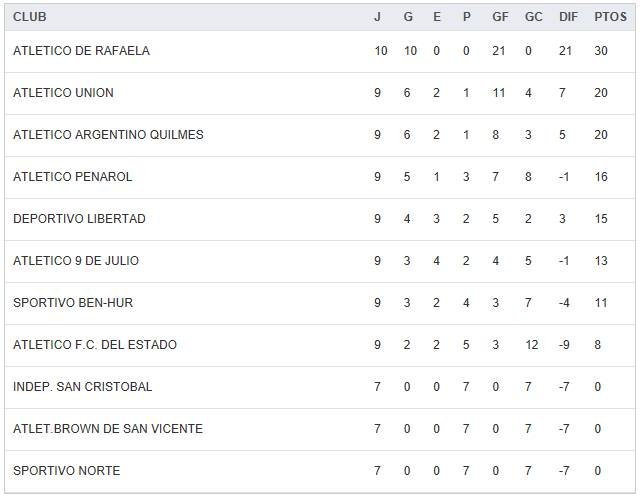Select the -9 goal difference cell

(x=565, y=345)
